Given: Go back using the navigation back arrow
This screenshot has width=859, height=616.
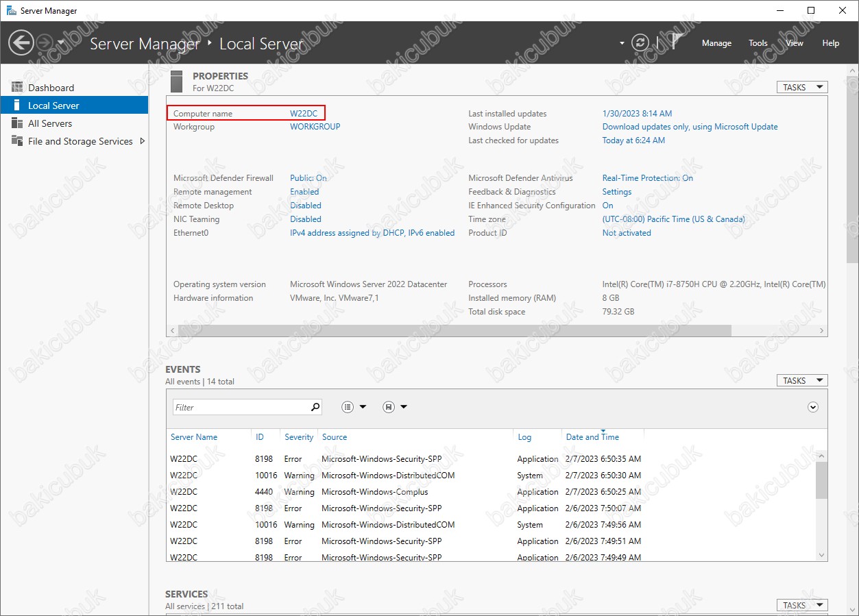Looking at the screenshot, I should [x=21, y=42].
